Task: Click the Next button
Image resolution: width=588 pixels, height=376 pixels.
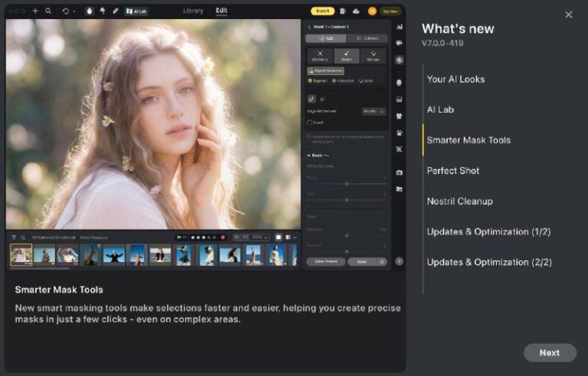Action: 550,353
